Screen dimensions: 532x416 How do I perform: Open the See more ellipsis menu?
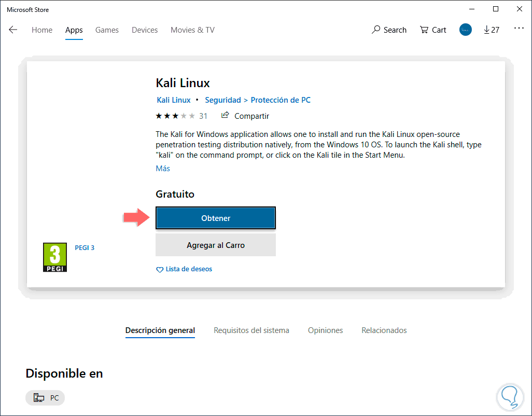coord(519,29)
